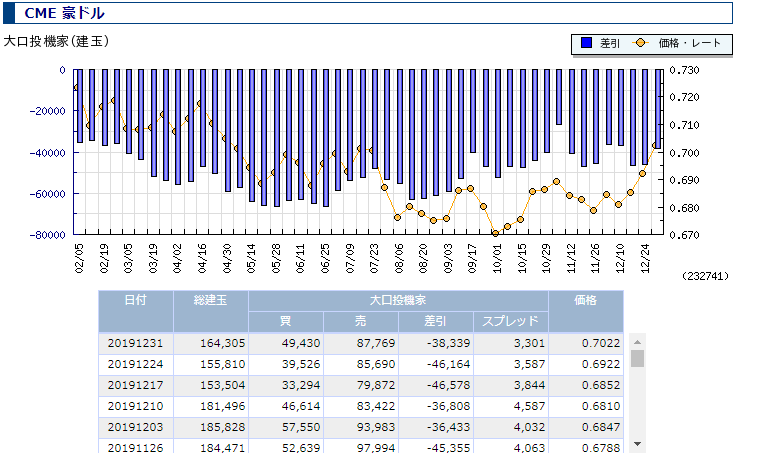Viewport: 773px width, 461px height.
Task: Click open interest value 185,828
Action: coord(222,427)
